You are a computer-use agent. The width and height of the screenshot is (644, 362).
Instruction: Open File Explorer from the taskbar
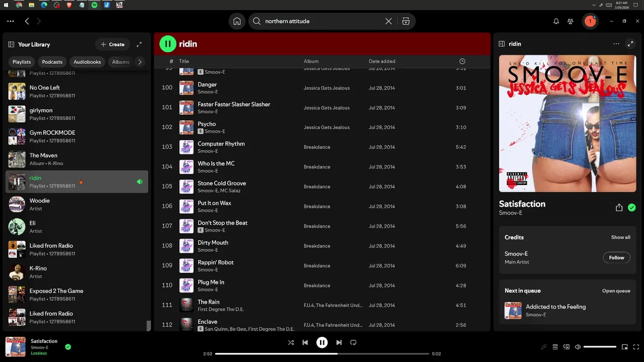(31, 5)
